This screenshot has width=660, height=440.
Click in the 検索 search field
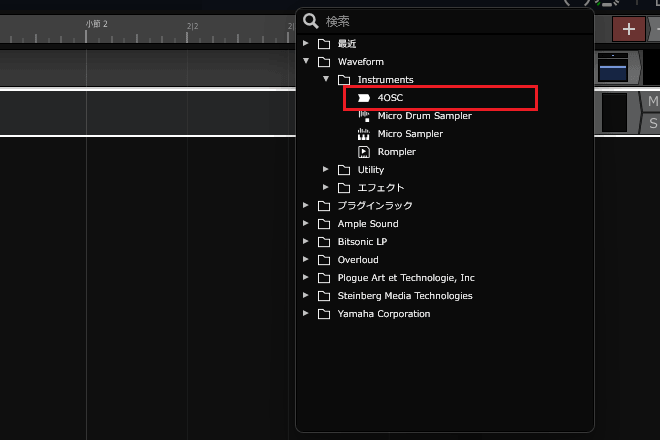(x=450, y=21)
